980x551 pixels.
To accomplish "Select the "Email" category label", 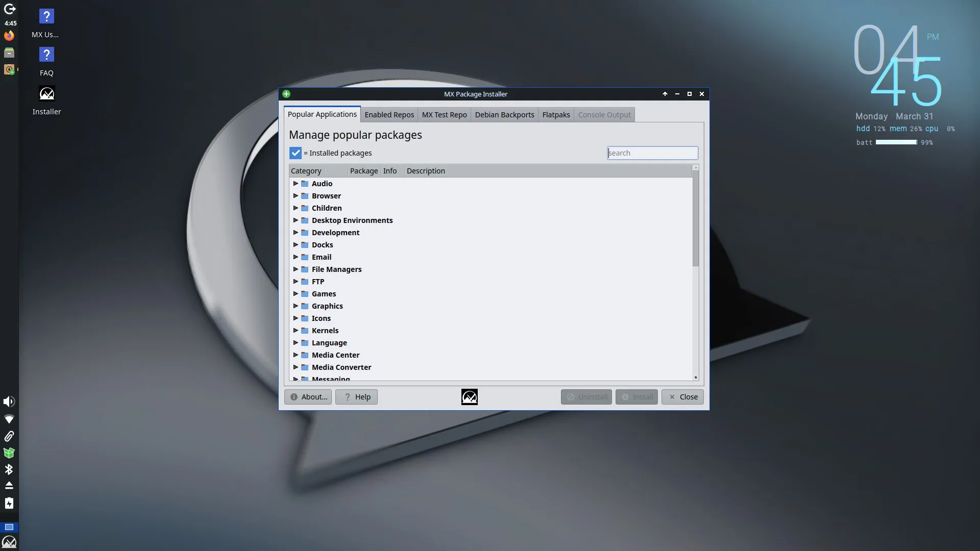I will click(x=322, y=257).
